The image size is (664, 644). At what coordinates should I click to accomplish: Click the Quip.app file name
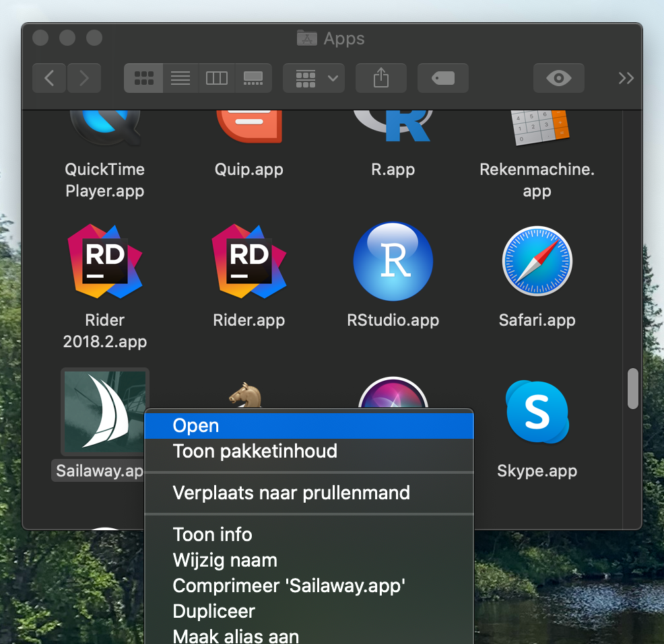tap(249, 170)
